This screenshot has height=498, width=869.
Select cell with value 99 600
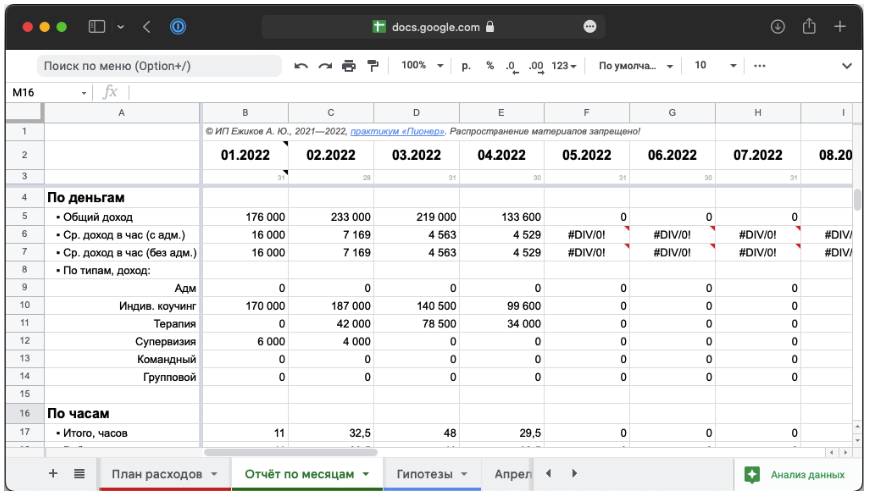502,306
